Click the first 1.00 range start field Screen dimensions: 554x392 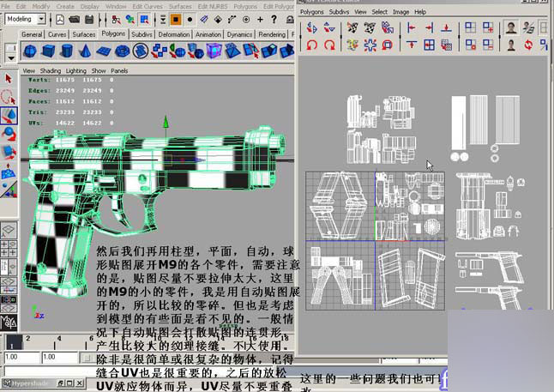click(x=21, y=357)
